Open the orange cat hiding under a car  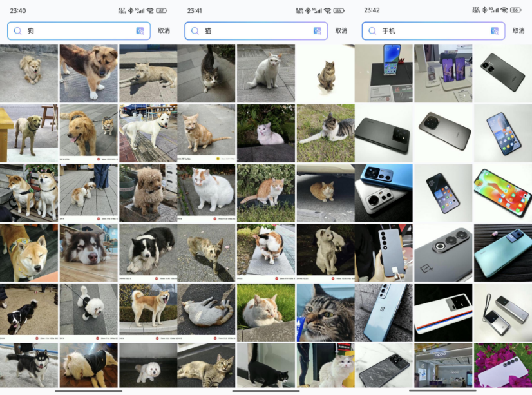click(326, 193)
